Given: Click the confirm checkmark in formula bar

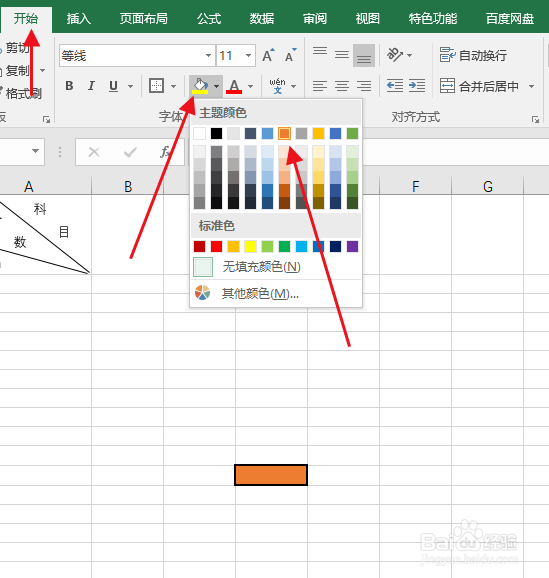Looking at the screenshot, I should click(x=130, y=152).
